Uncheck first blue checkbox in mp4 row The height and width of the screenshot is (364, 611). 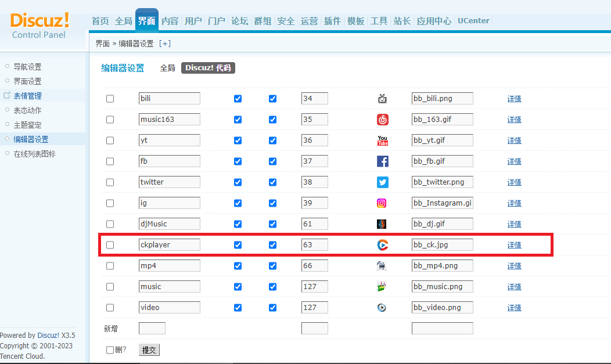(238, 266)
